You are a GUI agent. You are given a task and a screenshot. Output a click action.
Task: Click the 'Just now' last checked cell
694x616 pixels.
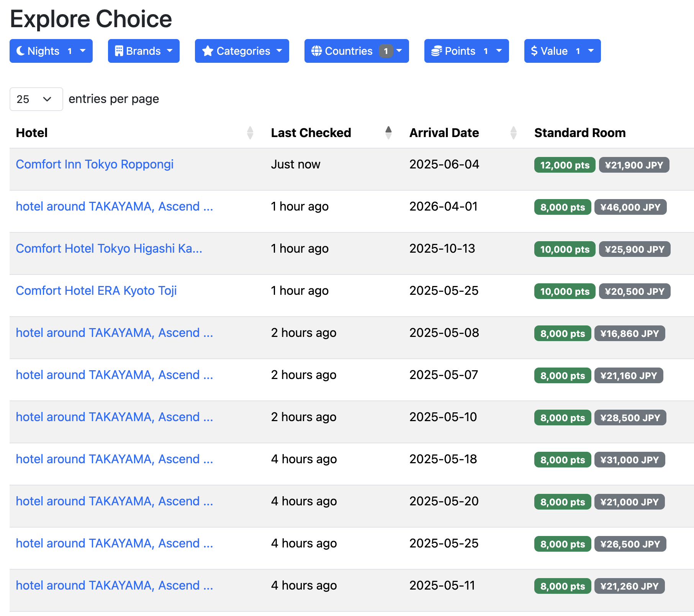[x=295, y=164]
